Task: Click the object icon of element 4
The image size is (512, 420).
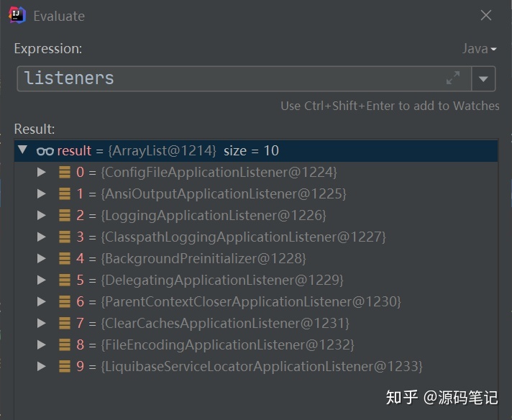Action: [65, 258]
